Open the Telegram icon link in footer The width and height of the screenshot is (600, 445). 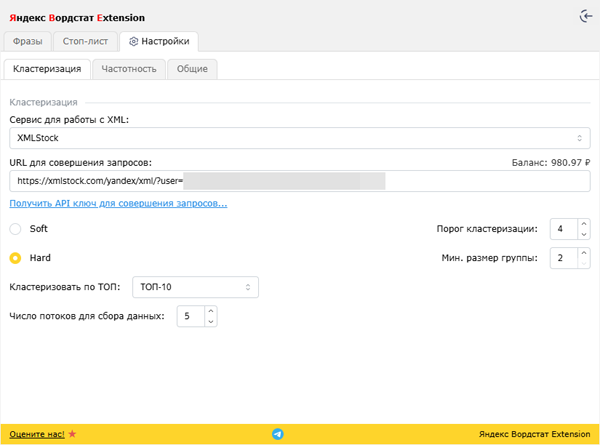pyautogui.click(x=278, y=434)
